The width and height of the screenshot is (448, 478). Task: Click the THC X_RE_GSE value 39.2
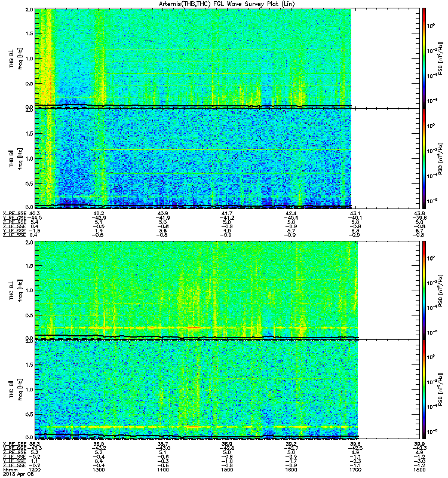click(x=291, y=444)
